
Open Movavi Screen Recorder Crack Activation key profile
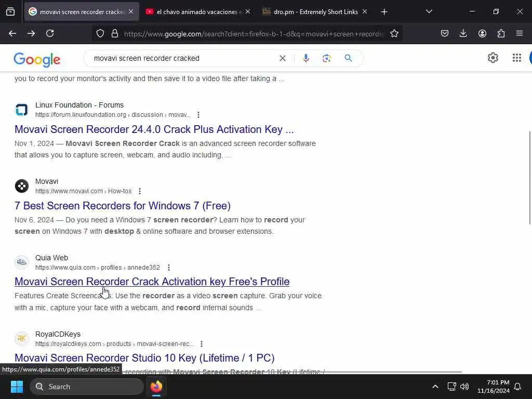pyautogui.click(x=152, y=282)
